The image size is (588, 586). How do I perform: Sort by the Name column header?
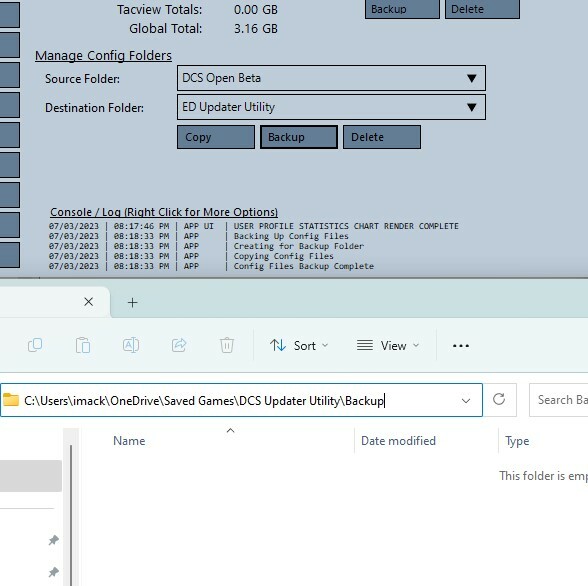pos(129,441)
